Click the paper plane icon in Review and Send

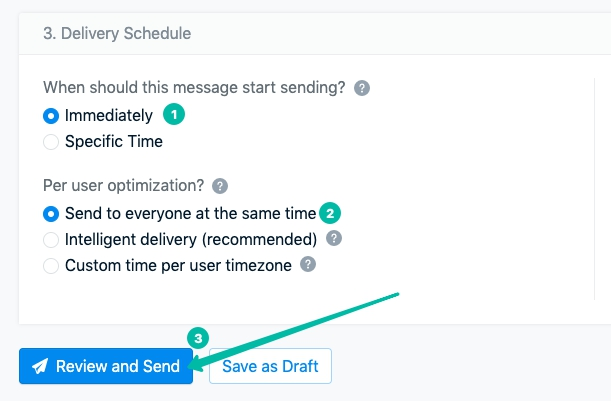tap(40, 367)
